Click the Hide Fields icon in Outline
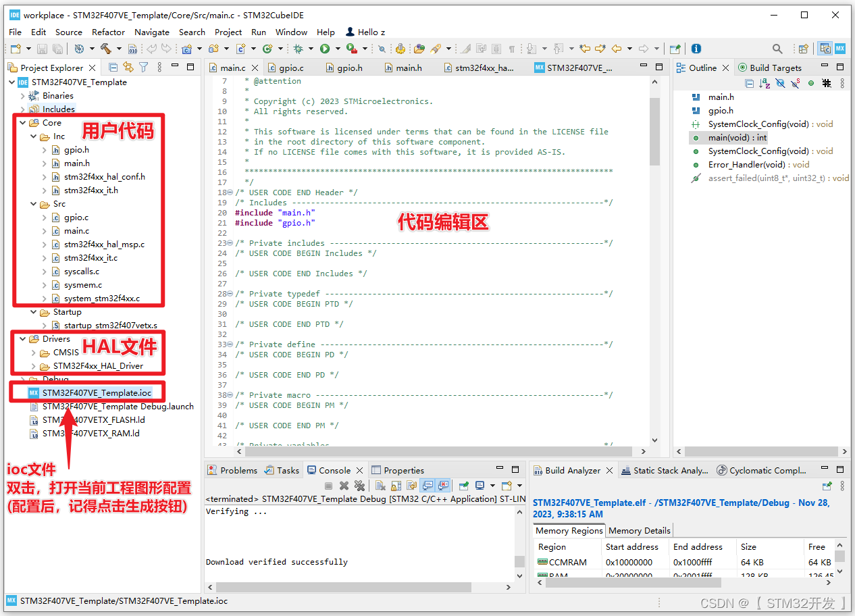Viewport: 855px width, 616px height. [780, 83]
